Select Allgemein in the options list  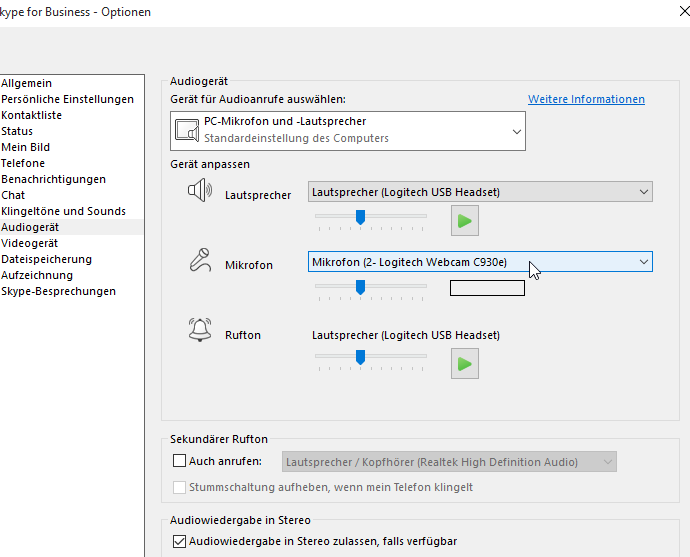click(x=27, y=83)
